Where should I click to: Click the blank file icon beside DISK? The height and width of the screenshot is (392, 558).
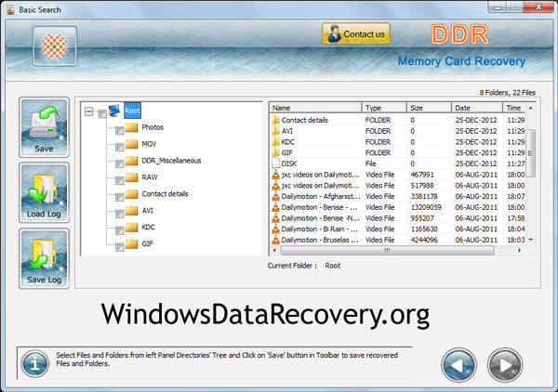[276, 163]
